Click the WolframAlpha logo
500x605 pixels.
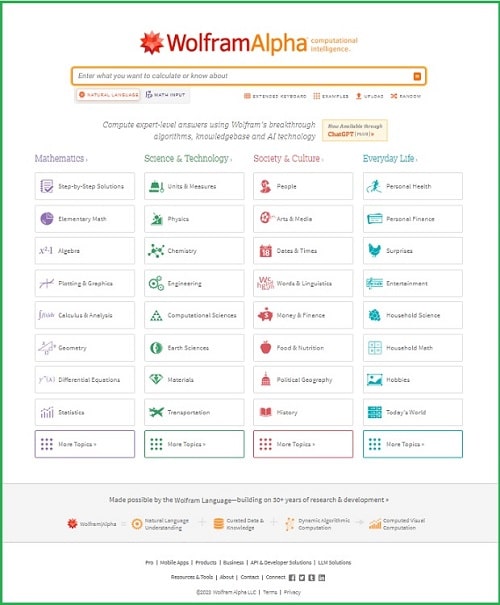tap(248, 42)
